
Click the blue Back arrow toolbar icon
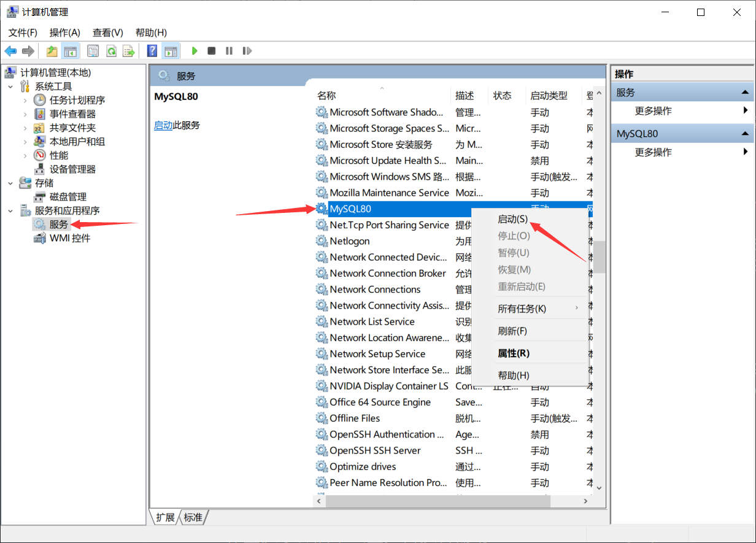[10, 51]
